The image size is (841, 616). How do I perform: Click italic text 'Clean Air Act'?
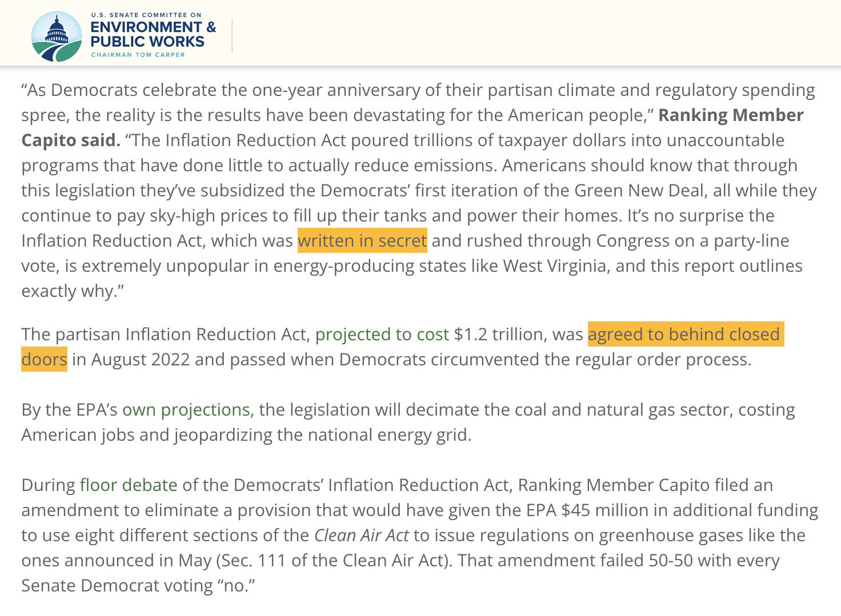362,536
